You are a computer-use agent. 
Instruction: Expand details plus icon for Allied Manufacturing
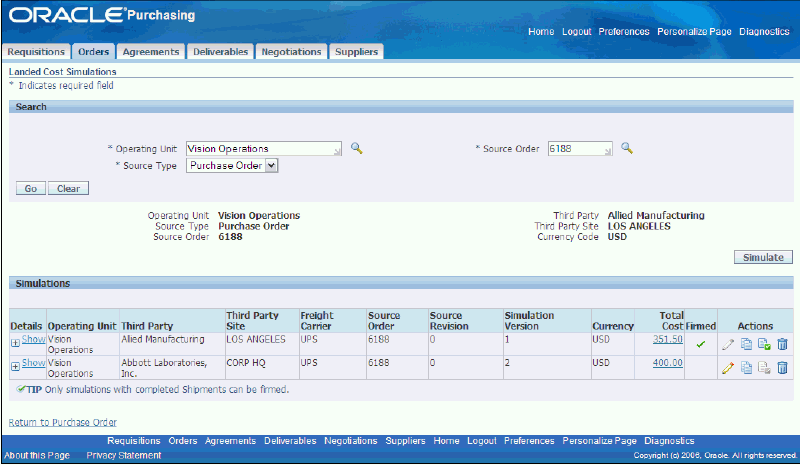[x=15, y=342]
